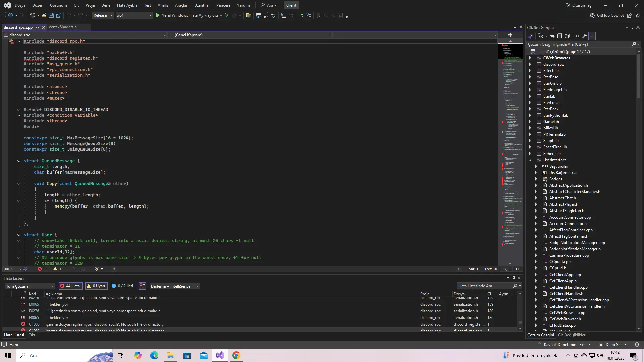
Task: Switch to the VertexShaders.h tab
Action: tap(63, 27)
